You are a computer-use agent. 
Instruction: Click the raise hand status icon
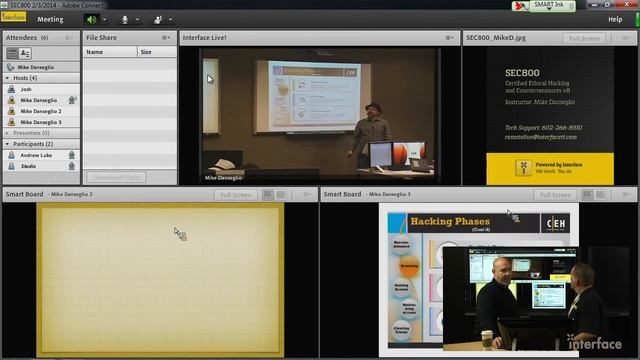coord(158,19)
